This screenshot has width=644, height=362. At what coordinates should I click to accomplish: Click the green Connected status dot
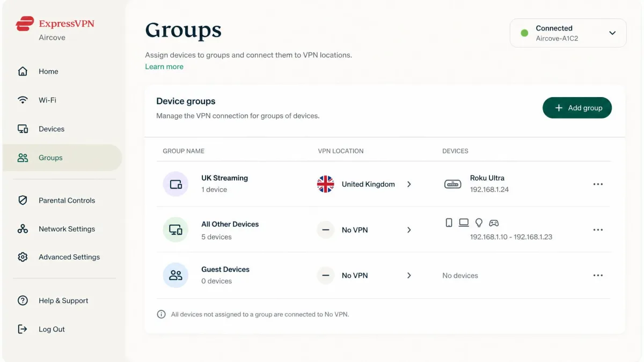coord(525,33)
